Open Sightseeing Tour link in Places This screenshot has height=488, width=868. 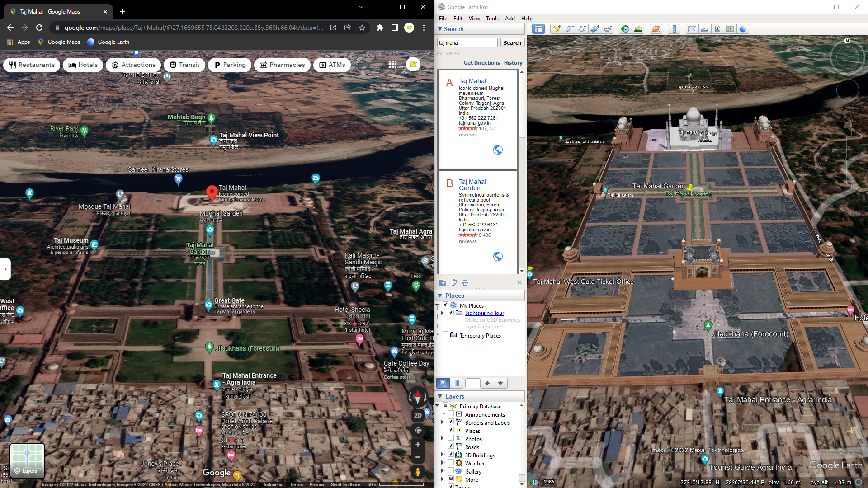484,313
